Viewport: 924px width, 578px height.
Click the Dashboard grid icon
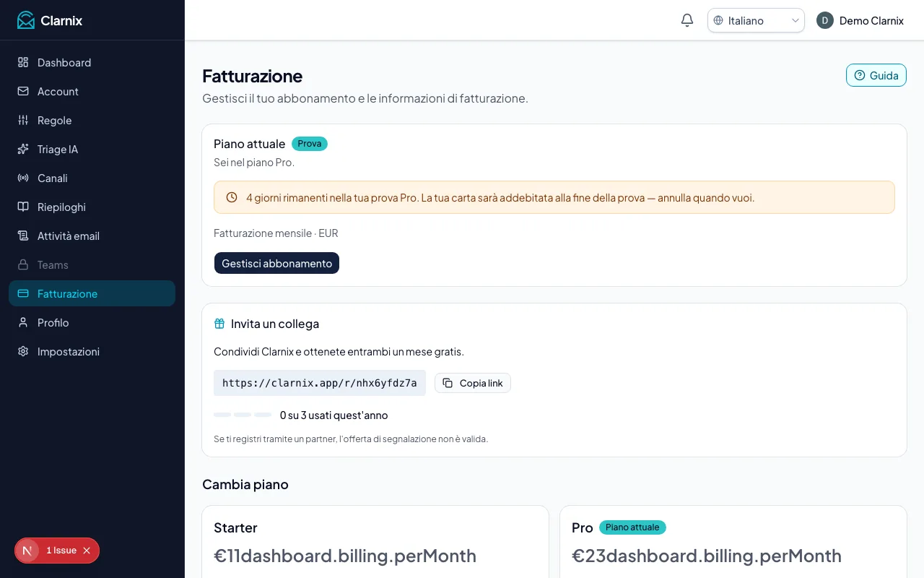point(23,62)
